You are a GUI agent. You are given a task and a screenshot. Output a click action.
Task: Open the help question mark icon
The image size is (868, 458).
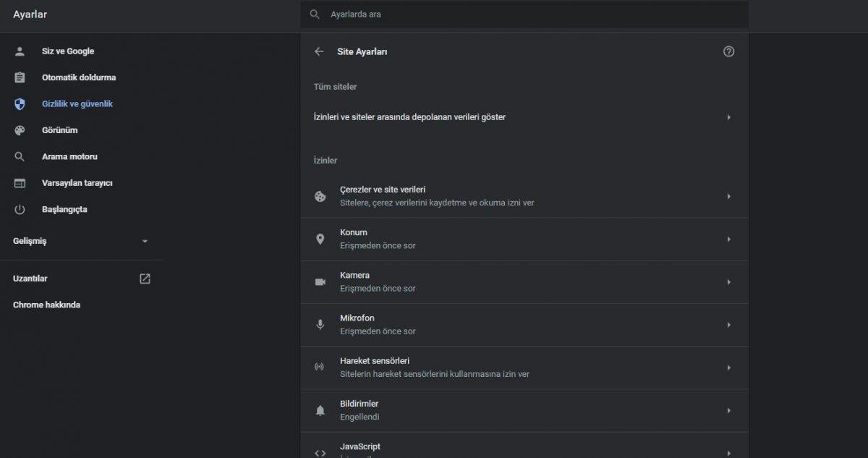coord(728,51)
